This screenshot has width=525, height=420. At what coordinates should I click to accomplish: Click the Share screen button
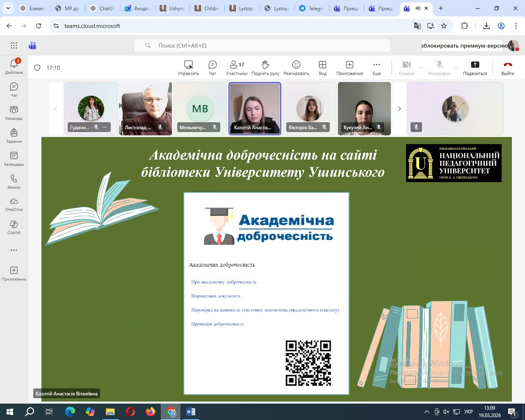pos(475,68)
